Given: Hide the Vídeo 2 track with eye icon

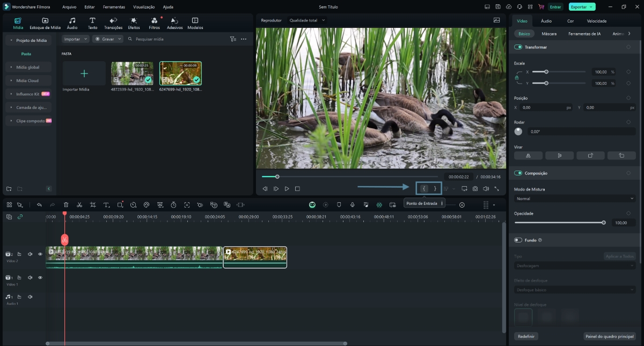Looking at the screenshot, I should 40,254.
